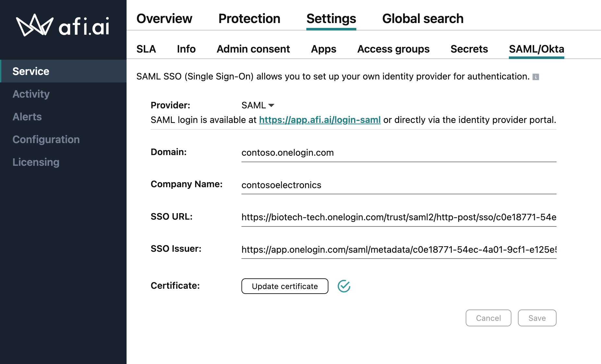Open the Secrets sub-tab

469,49
